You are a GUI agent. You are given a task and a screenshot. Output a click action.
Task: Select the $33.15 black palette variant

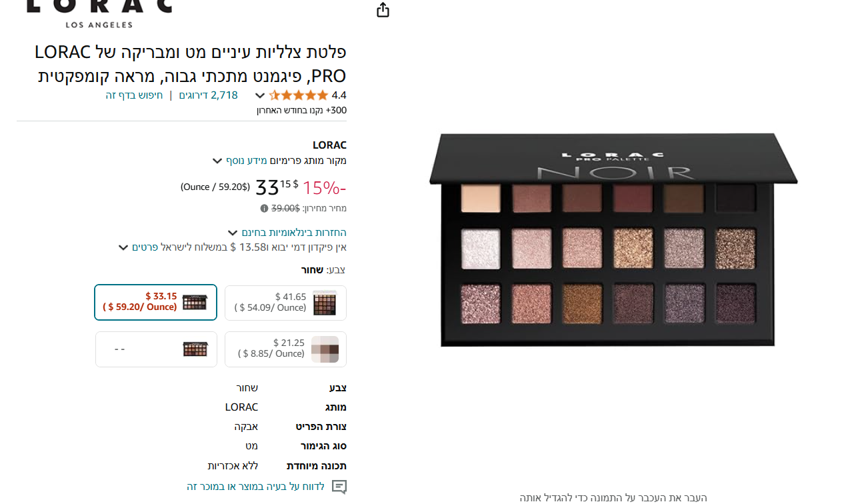(156, 302)
